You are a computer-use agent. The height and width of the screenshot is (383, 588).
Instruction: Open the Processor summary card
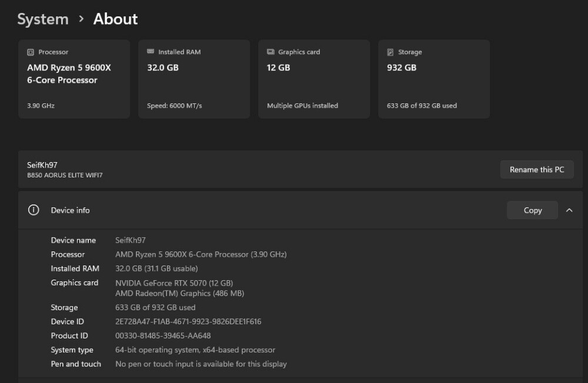tap(74, 79)
